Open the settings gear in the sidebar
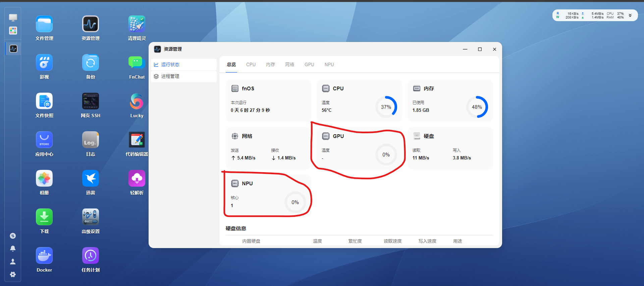644x286 pixels. (x=13, y=275)
